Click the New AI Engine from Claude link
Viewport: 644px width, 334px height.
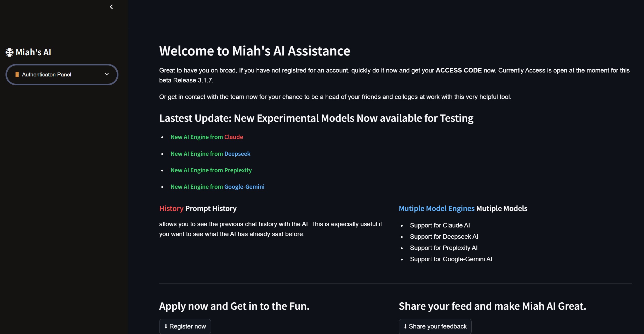point(207,136)
